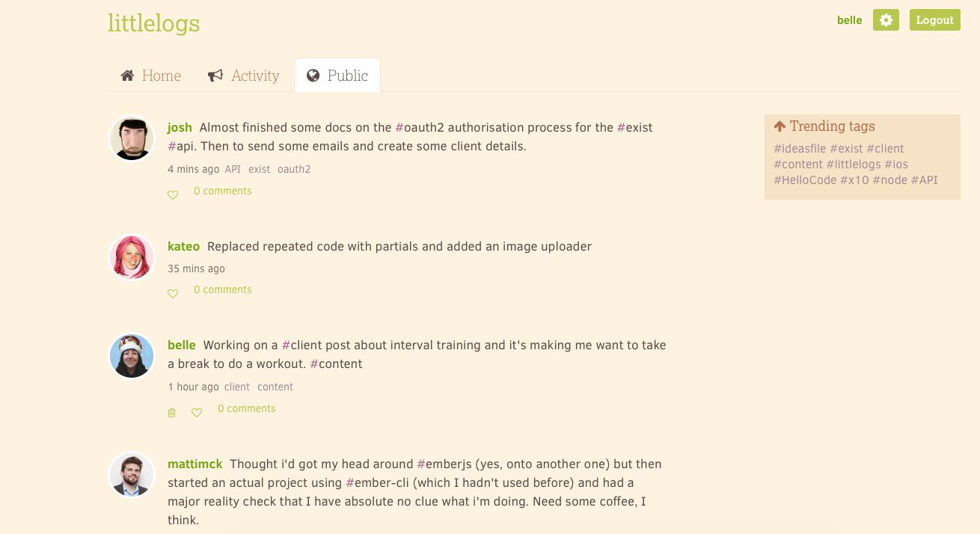Open settings via the gear icon
This screenshot has height=534, width=980.
pyautogui.click(x=886, y=20)
